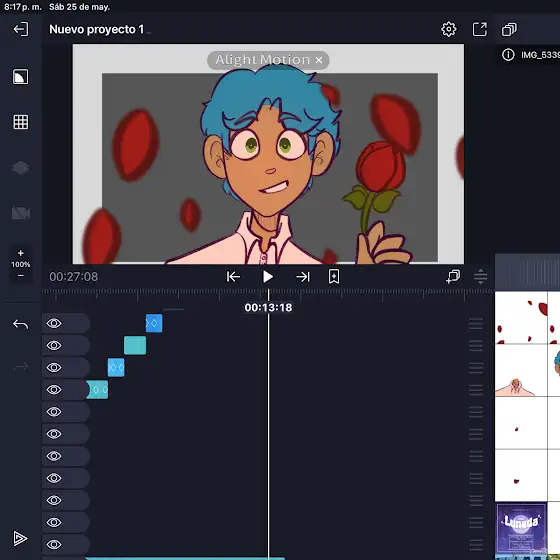Viewport: 560px width, 560px height.
Task: Grab the third layer's reorder handle
Action: pyautogui.click(x=476, y=368)
